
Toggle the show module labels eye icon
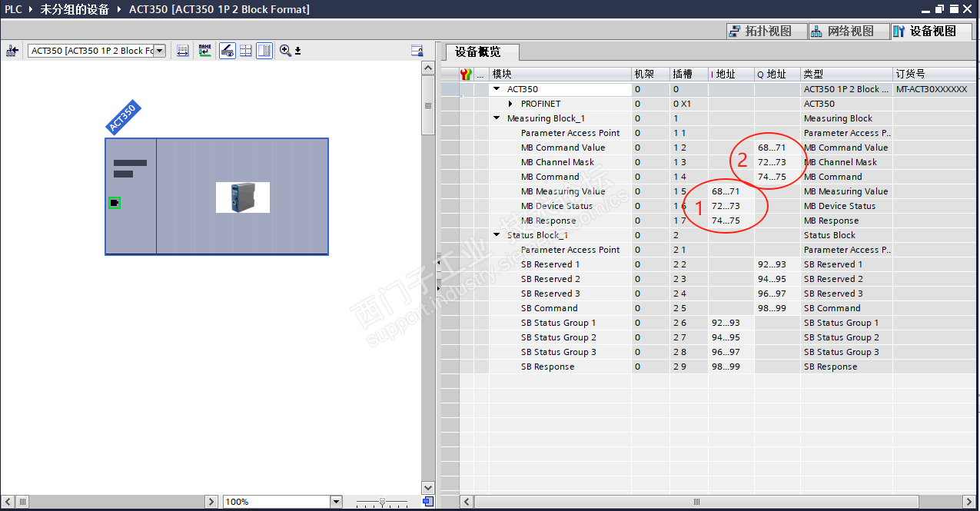(x=228, y=51)
